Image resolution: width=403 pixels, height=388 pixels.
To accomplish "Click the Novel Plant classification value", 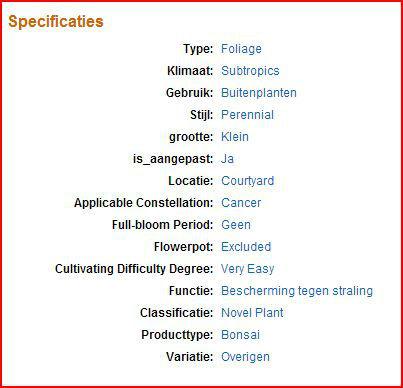I will (x=252, y=313).
